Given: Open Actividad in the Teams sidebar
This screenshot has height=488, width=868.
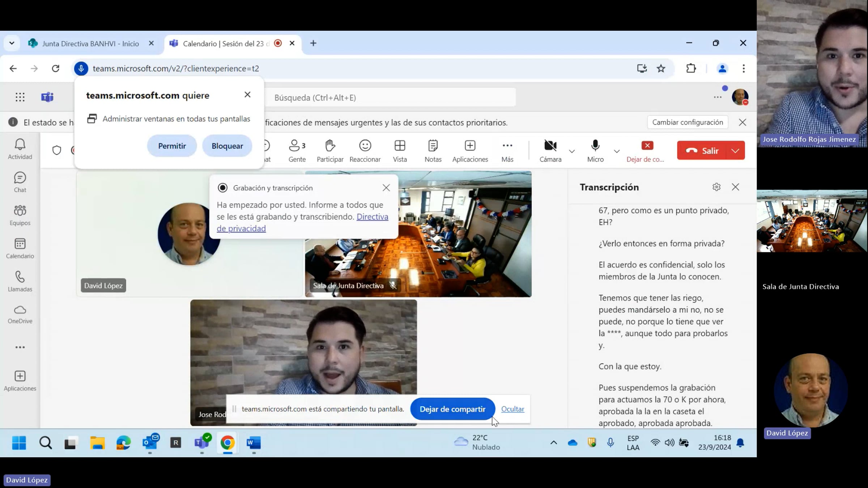Looking at the screenshot, I should click(20, 149).
